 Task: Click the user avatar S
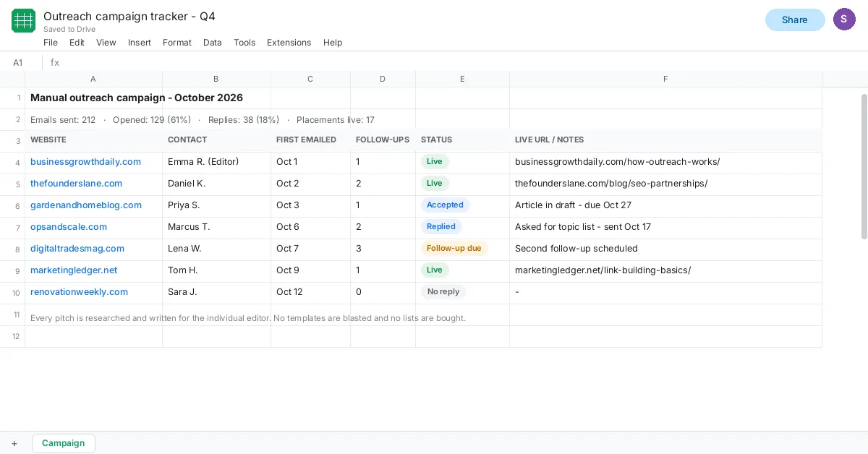click(844, 20)
